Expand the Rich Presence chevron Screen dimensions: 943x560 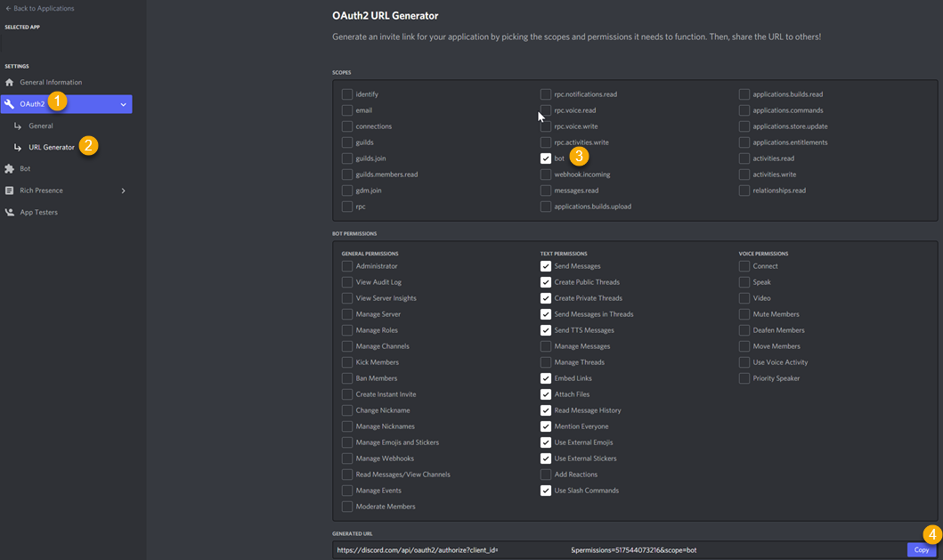click(123, 191)
